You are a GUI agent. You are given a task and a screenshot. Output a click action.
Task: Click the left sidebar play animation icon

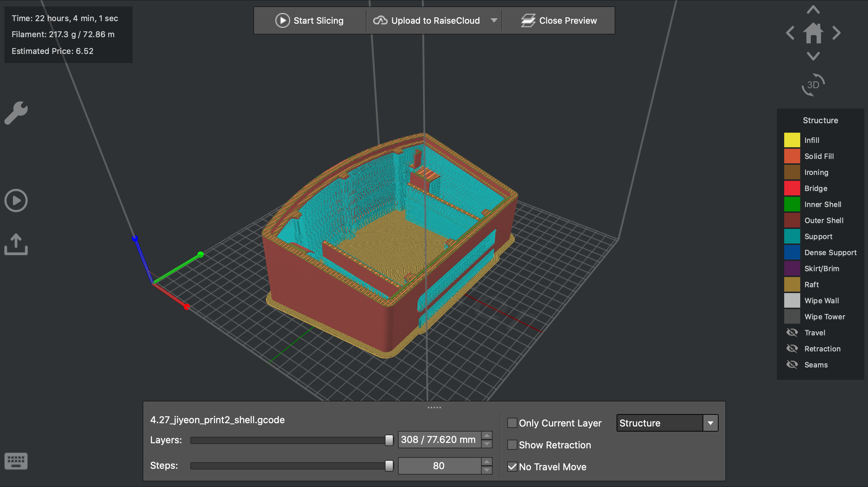click(16, 200)
